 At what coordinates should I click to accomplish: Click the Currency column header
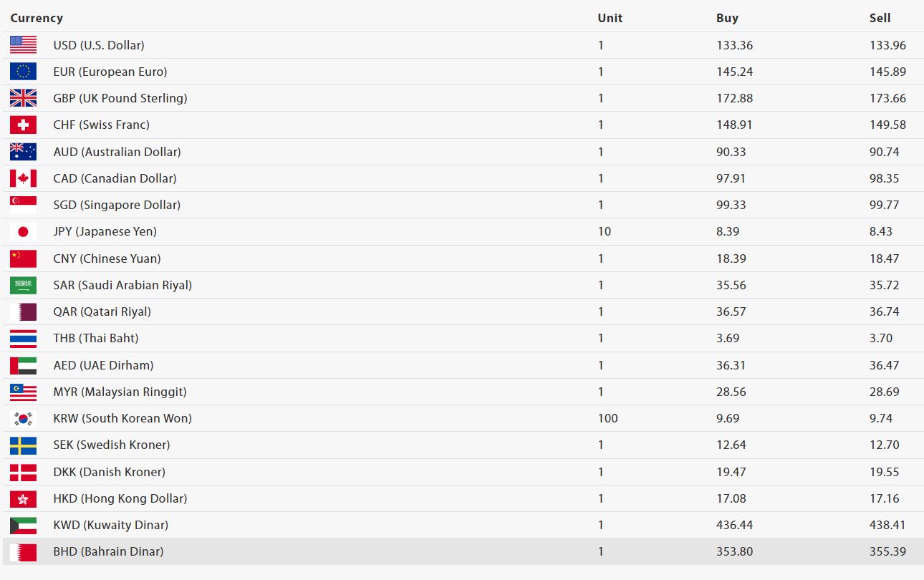[37, 18]
